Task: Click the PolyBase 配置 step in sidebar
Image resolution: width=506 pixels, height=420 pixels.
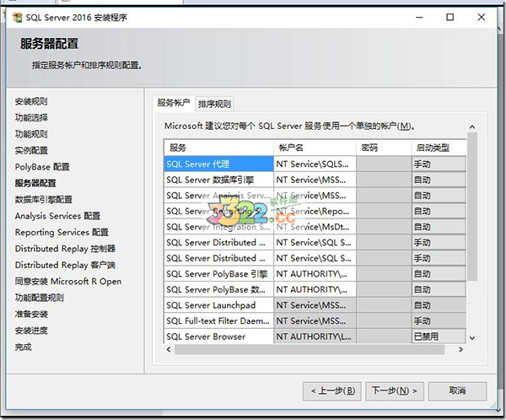Action: click(x=42, y=167)
